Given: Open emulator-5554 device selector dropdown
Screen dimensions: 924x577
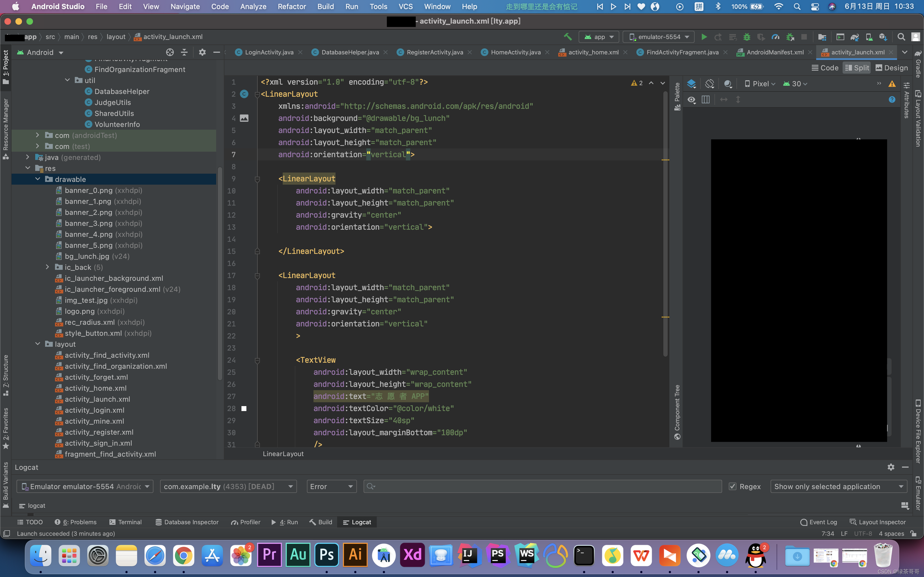Looking at the screenshot, I should (x=659, y=37).
